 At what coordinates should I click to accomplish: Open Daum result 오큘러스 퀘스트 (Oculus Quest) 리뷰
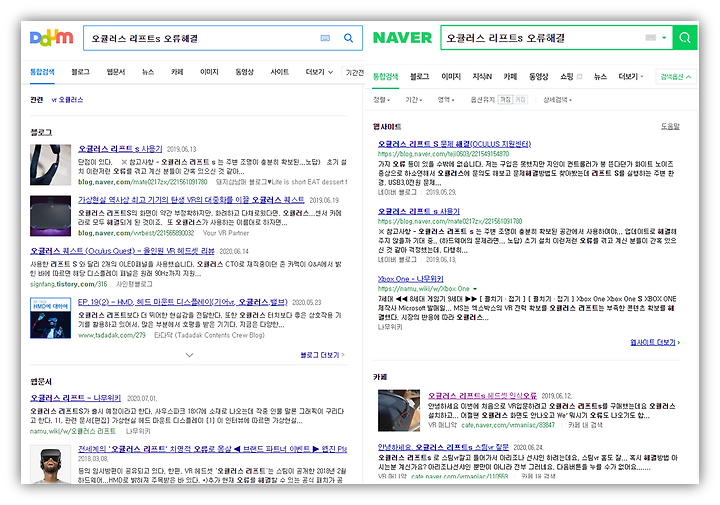(x=122, y=251)
